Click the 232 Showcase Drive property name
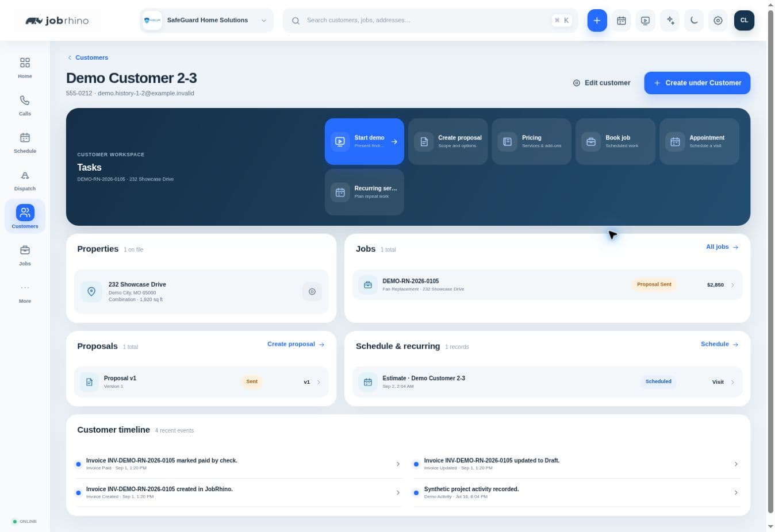Viewport: 775px width, 532px height. 137,284
